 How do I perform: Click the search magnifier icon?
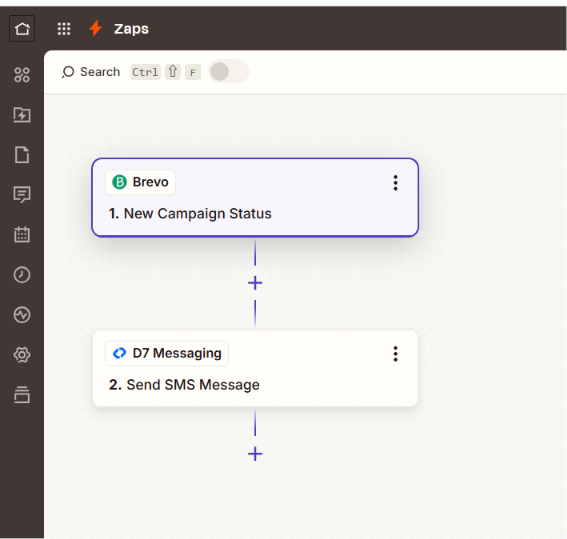68,72
